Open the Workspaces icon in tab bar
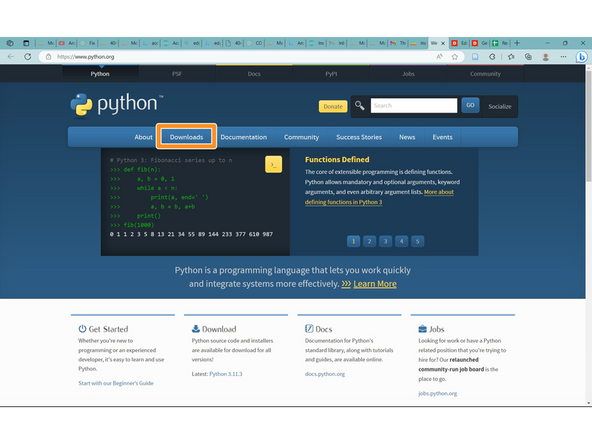The width and height of the screenshot is (592, 444). pos(10,43)
